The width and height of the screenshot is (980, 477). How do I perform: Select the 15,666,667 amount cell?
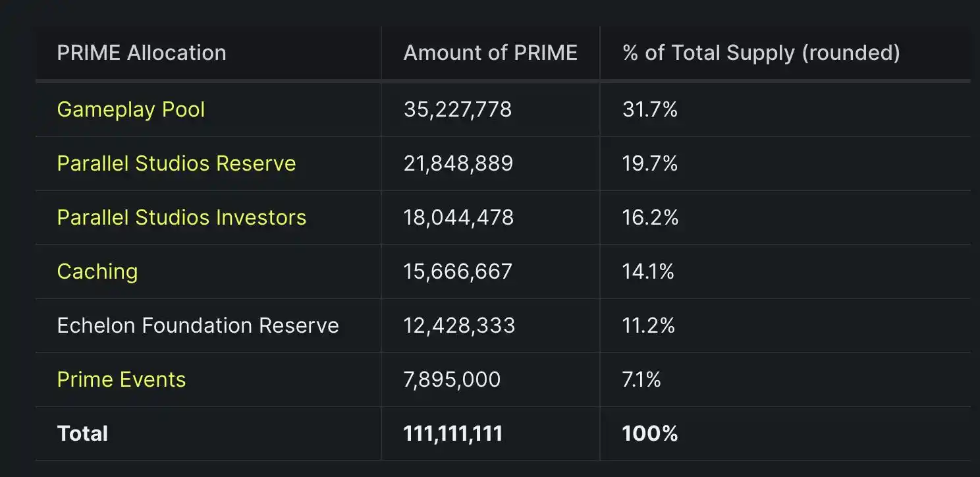tap(457, 271)
